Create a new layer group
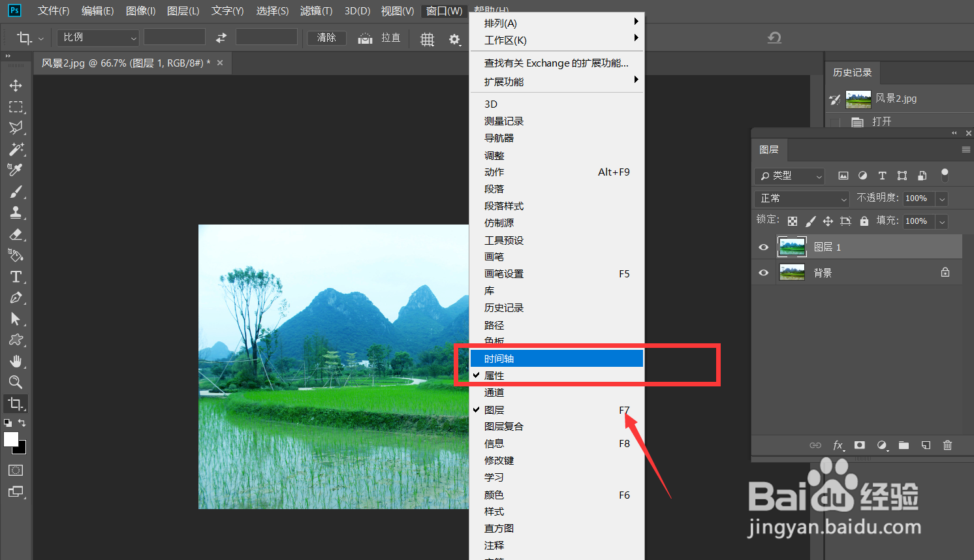 pos(903,445)
